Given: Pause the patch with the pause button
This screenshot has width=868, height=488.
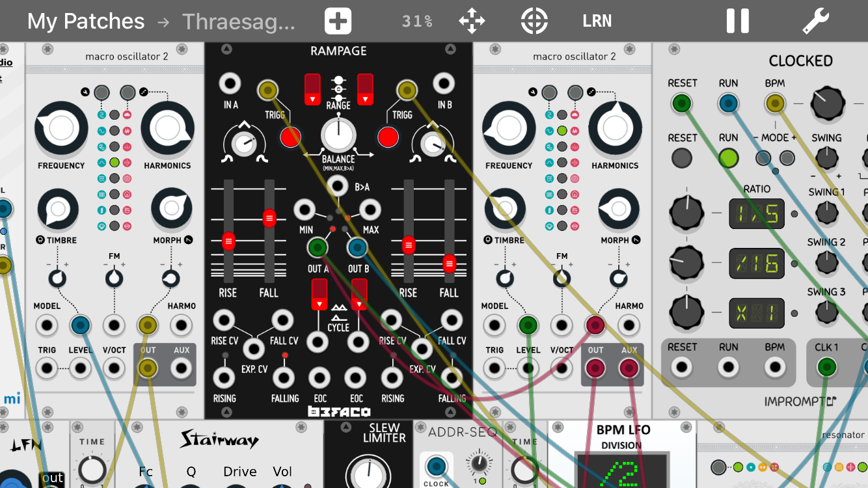Looking at the screenshot, I should [x=737, y=21].
